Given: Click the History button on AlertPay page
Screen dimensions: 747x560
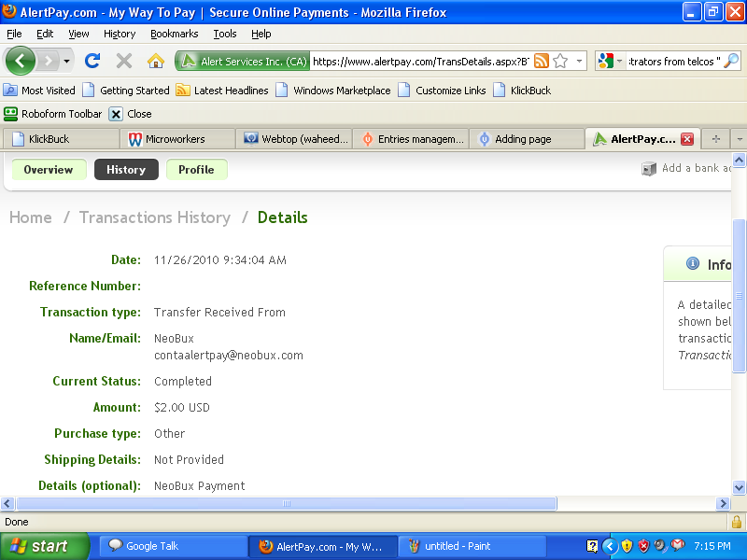Looking at the screenshot, I should [126, 170].
